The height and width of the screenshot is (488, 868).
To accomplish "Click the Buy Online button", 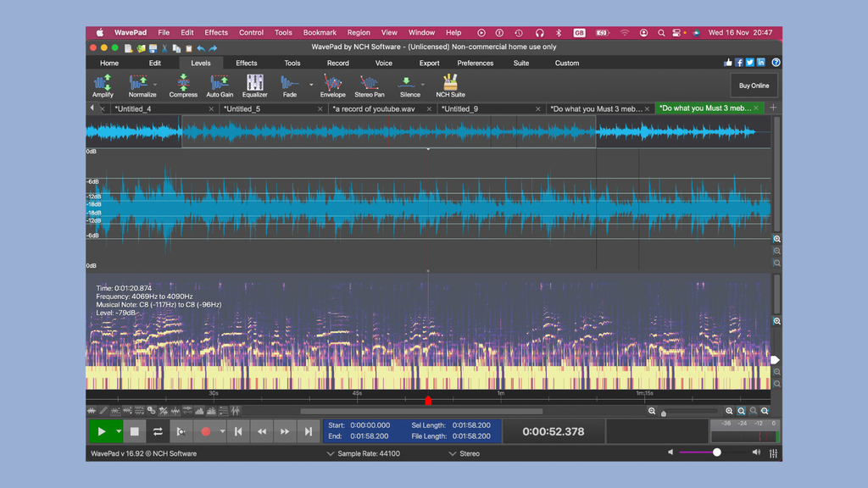I will pos(754,85).
